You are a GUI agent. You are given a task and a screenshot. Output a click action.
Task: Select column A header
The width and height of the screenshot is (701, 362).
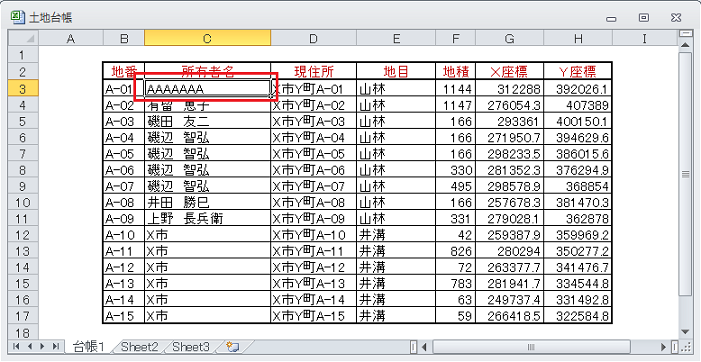pos(71,39)
